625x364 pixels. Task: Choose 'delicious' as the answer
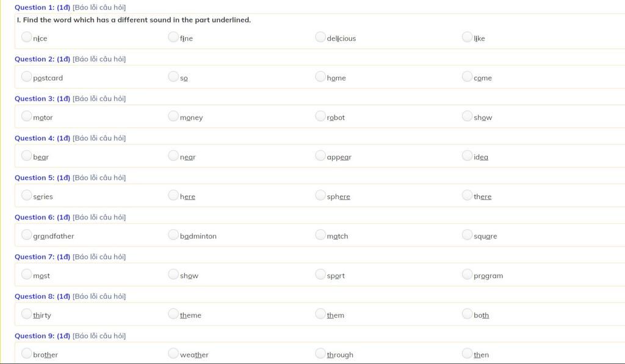click(x=320, y=37)
